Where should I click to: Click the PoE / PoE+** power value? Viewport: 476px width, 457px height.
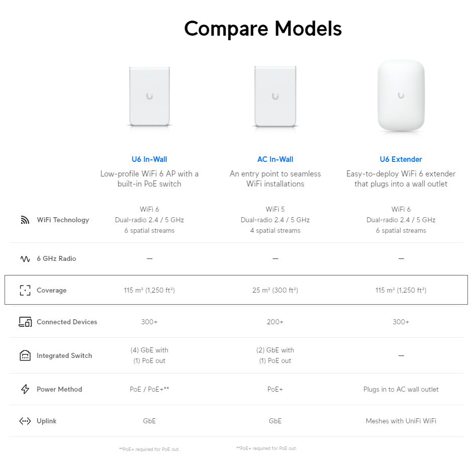pos(149,389)
